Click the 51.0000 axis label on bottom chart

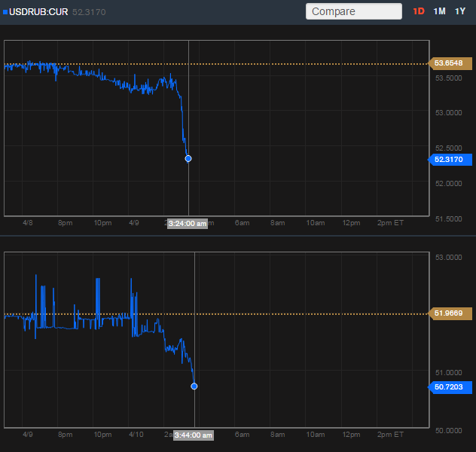448,372
